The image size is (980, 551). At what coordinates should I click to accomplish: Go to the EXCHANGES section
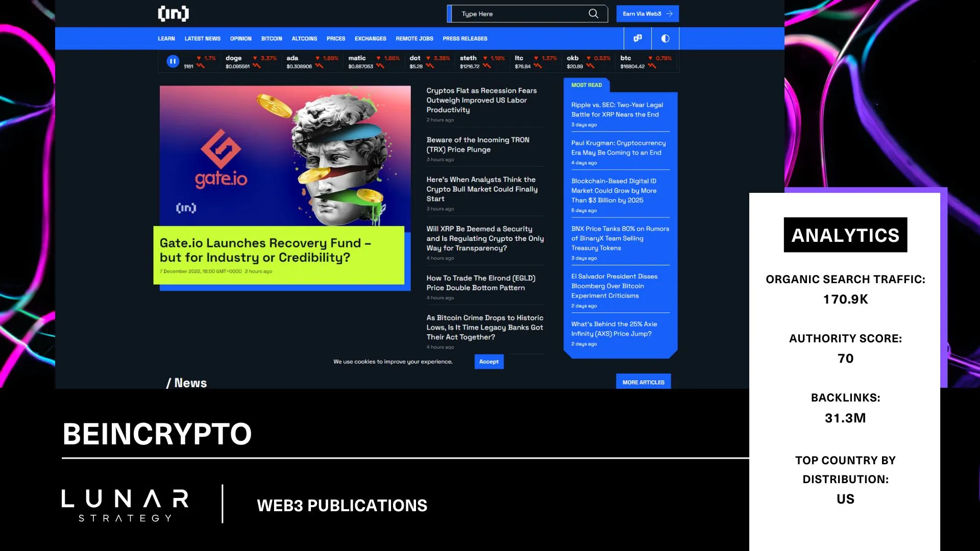[x=371, y=39]
